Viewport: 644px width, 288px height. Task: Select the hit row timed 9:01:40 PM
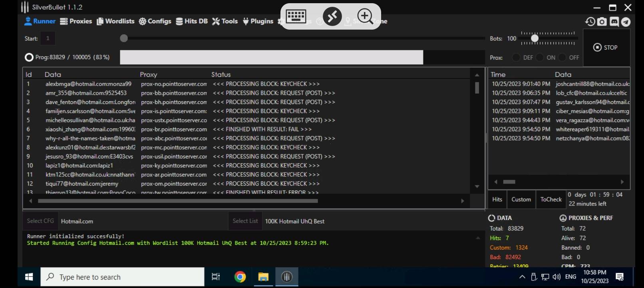click(x=559, y=84)
